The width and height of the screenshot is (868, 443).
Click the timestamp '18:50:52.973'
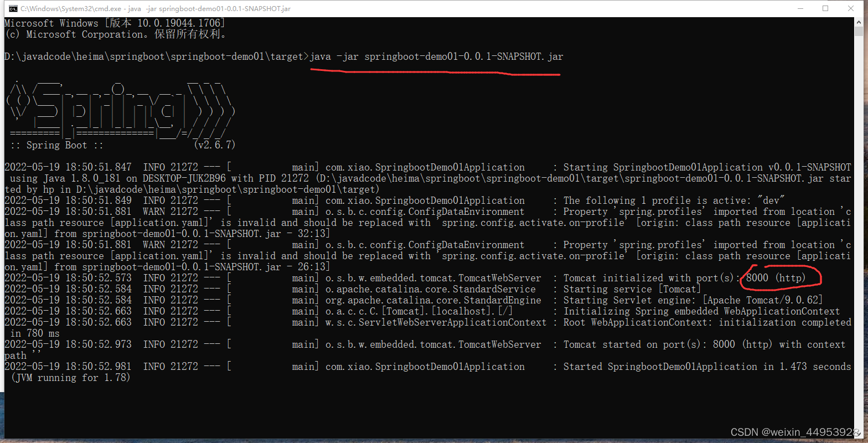pos(99,344)
